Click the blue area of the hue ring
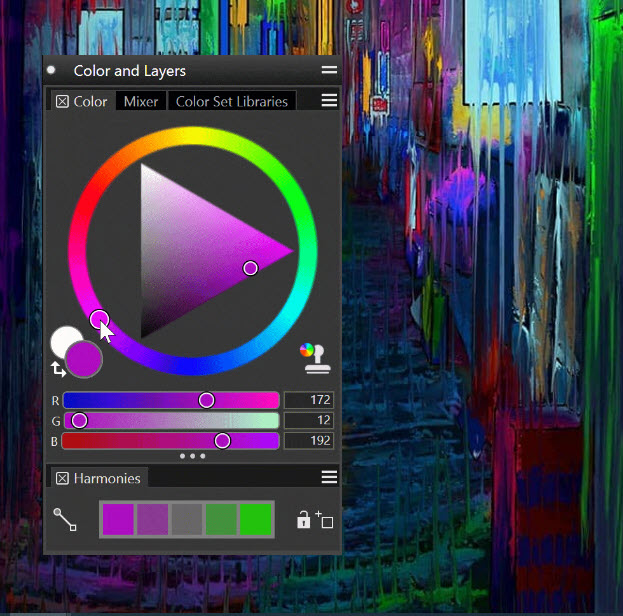This screenshot has width=623, height=616. click(193, 366)
